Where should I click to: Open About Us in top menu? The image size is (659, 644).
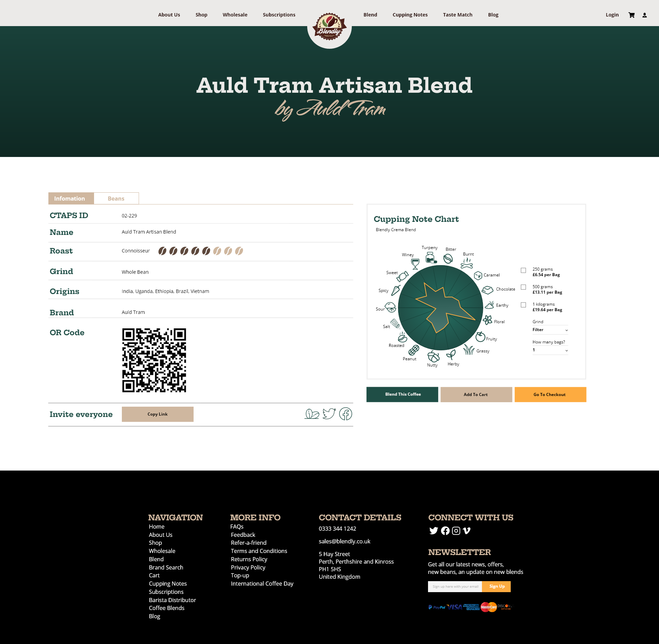click(x=169, y=15)
